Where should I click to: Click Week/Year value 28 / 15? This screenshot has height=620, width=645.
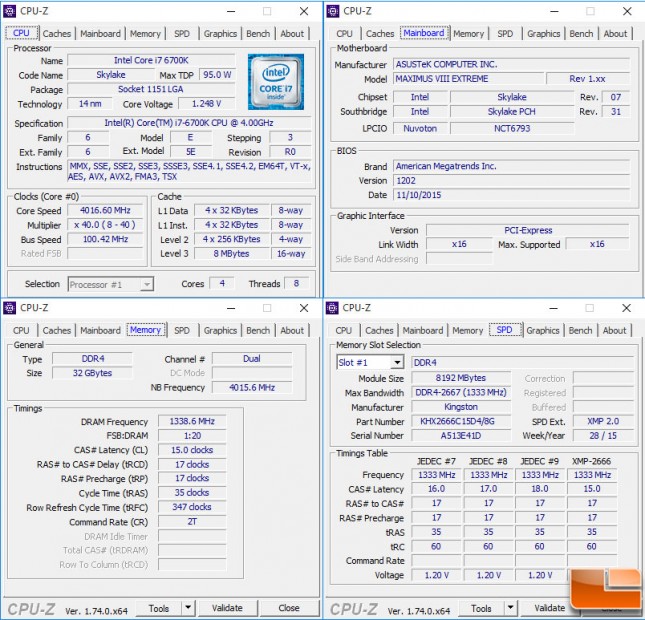click(603, 436)
